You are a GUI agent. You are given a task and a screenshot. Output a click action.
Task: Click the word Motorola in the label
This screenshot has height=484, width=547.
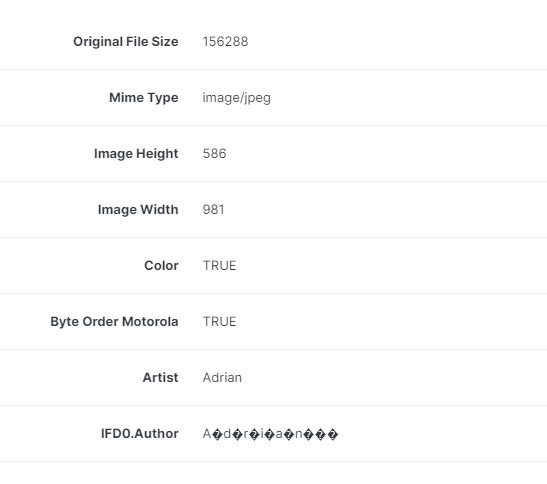click(150, 322)
